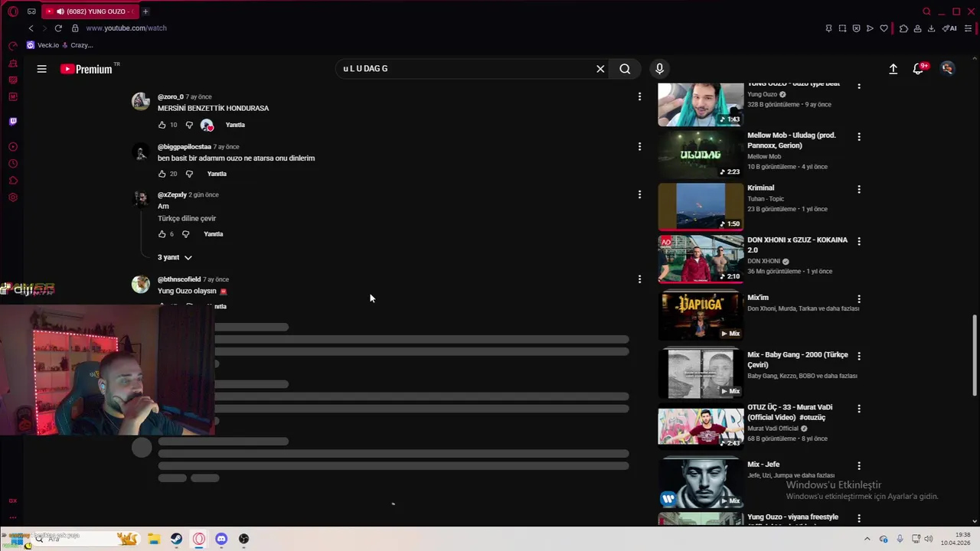Image resolution: width=980 pixels, height=551 pixels.
Task: Expand the 3 yanıt replies
Action: [175, 257]
